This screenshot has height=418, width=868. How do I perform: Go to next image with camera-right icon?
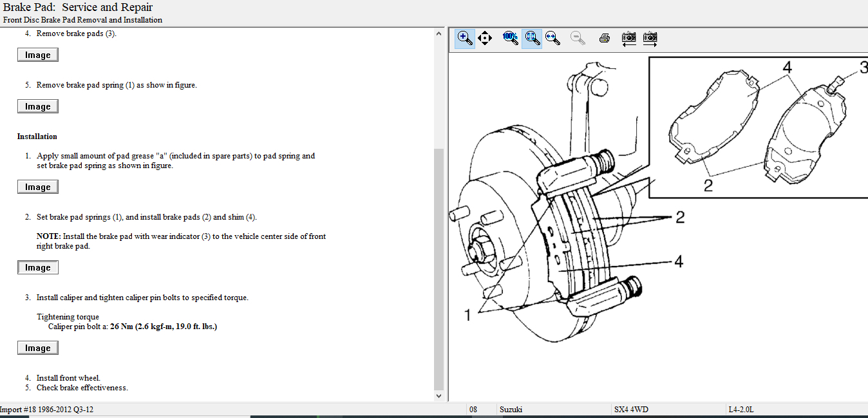point(650,38)
